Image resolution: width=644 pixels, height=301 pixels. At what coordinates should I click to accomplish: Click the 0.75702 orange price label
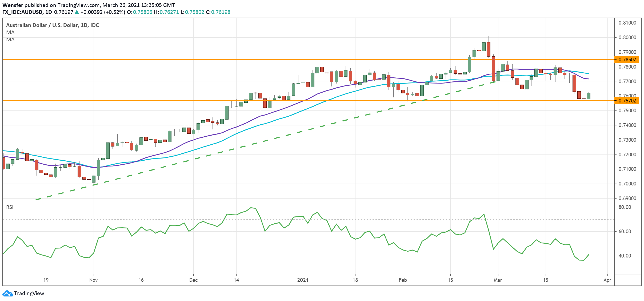point(627,101)
